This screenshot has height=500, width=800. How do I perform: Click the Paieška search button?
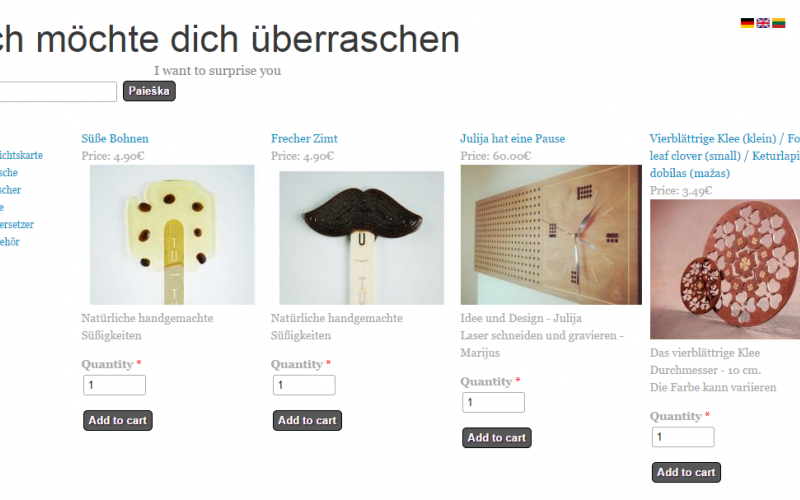point(149,91)
